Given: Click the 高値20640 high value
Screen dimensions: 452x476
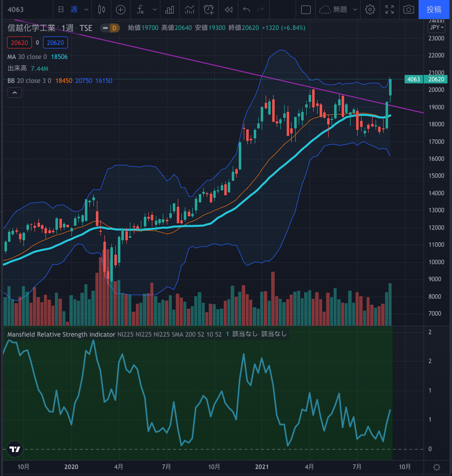Looking at the screenshot, I should click(x=176, y=28).
